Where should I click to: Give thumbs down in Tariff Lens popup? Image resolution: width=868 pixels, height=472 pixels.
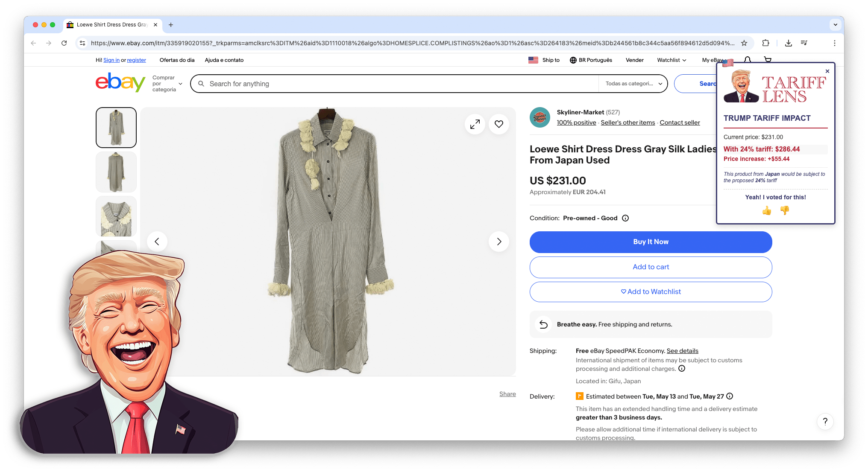(x=785, y=210)
